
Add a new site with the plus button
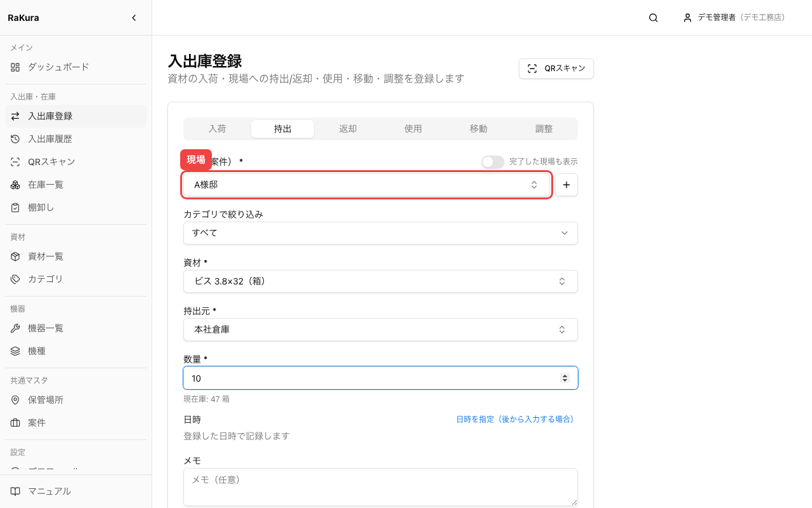coord(566,185)
